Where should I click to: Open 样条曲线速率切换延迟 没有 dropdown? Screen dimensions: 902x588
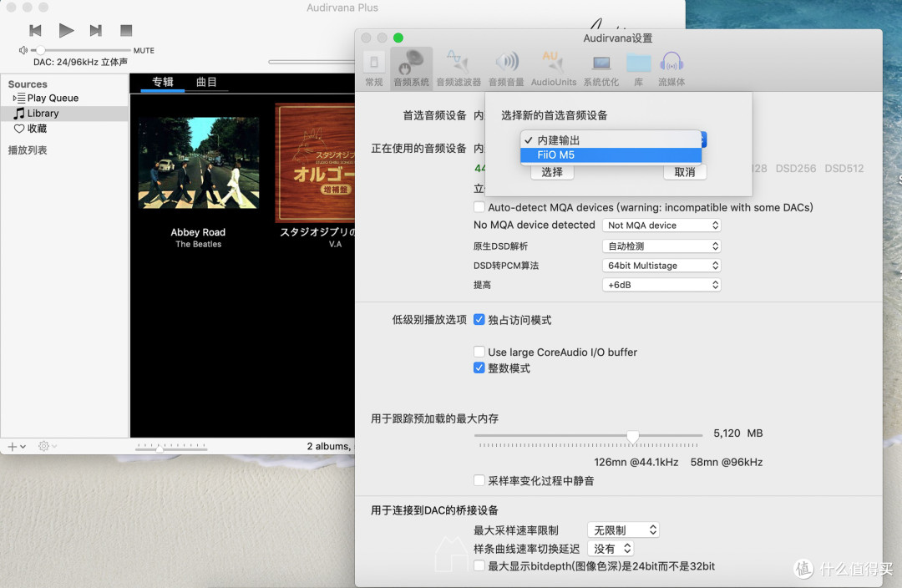pyautogui.click(x=611, y=549)
